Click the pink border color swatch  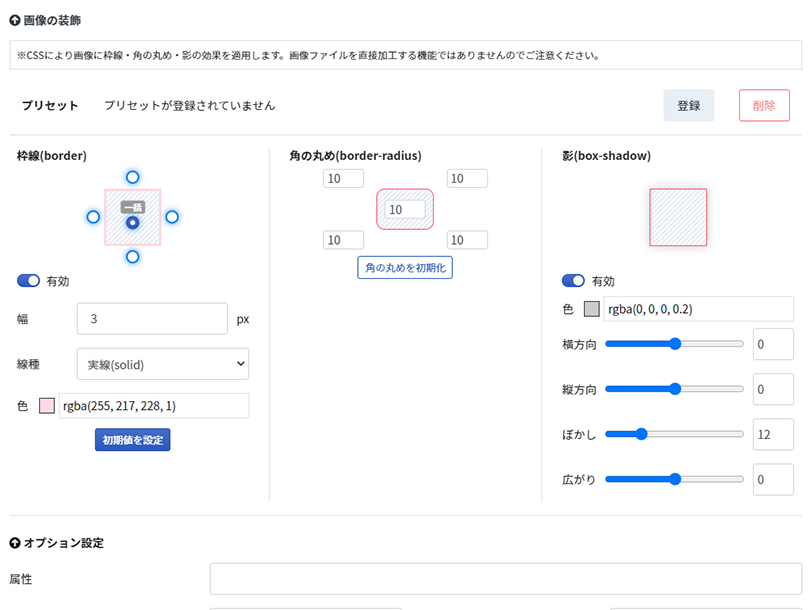[47, 406]
